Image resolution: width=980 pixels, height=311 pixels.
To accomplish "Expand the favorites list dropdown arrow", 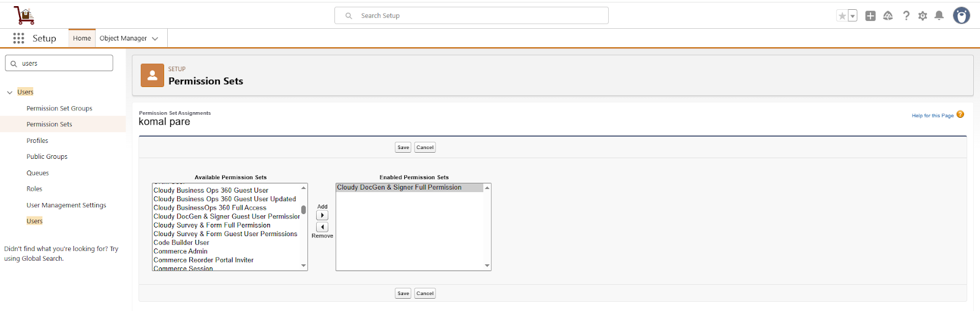I will (x=853, y=16).
